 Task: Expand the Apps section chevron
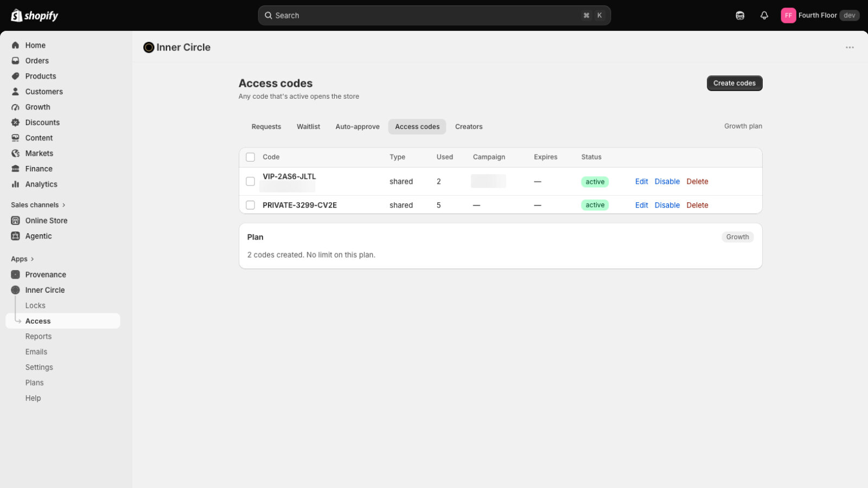pyautogui.click(x=33, y=259)
